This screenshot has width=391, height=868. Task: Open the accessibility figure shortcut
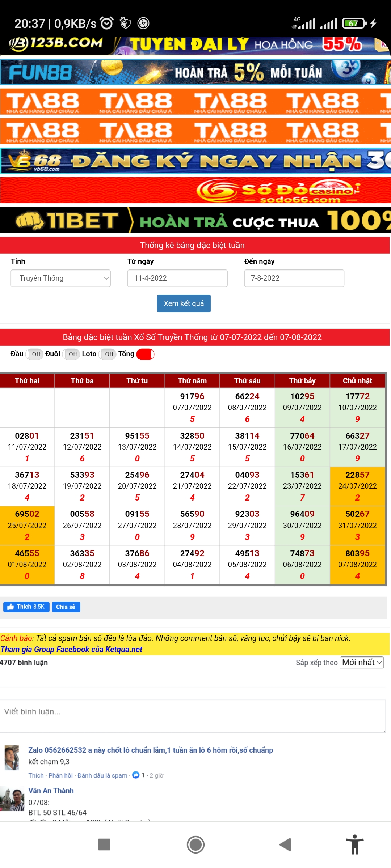click(354, 844)
